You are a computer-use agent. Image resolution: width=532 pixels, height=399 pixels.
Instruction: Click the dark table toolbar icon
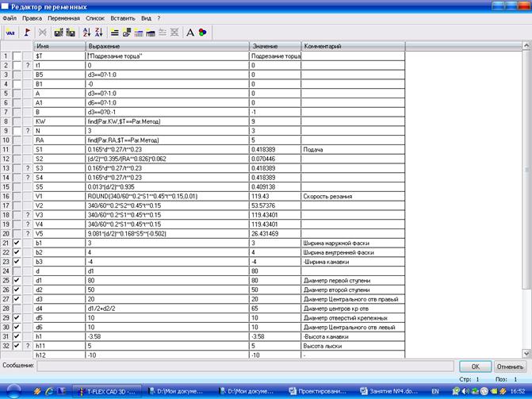151,33
